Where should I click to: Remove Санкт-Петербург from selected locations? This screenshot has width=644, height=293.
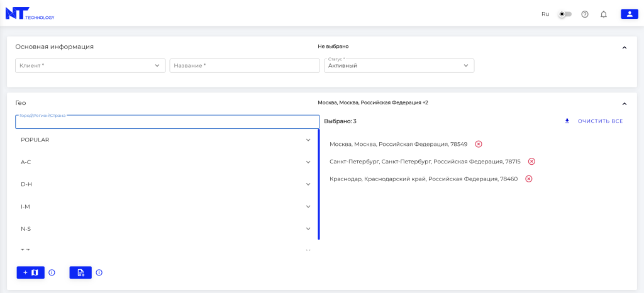pyautogui.click(x=531, y=162)
